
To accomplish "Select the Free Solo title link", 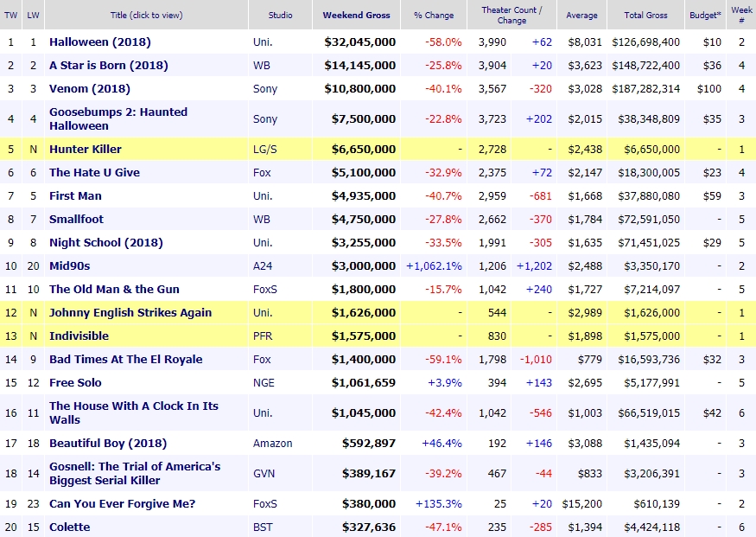I will point(75,382).
